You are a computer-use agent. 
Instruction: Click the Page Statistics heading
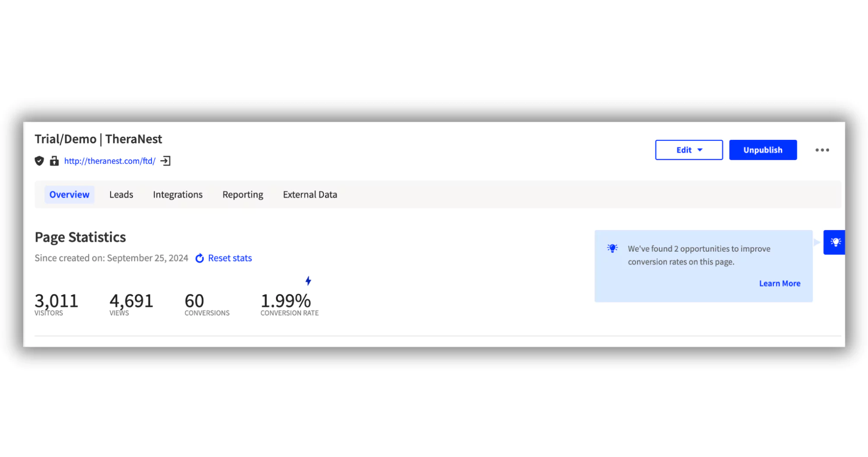[x=80, y=237]
